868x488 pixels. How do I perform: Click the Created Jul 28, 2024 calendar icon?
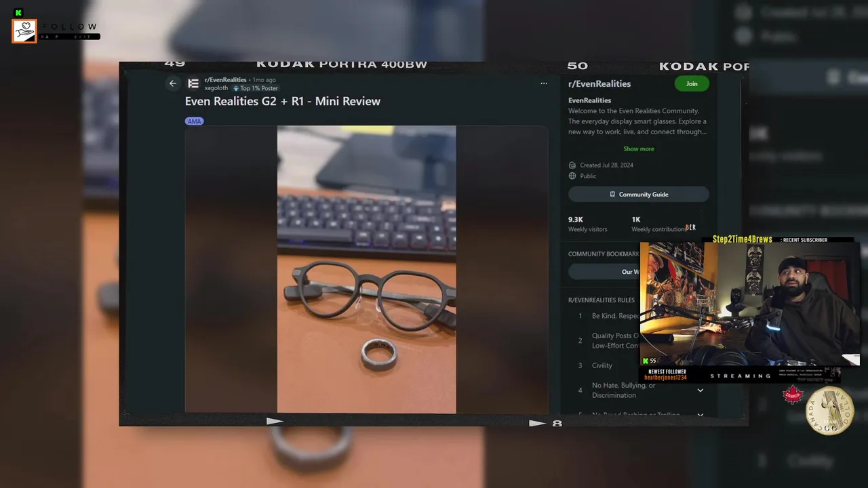click(572, 165)
